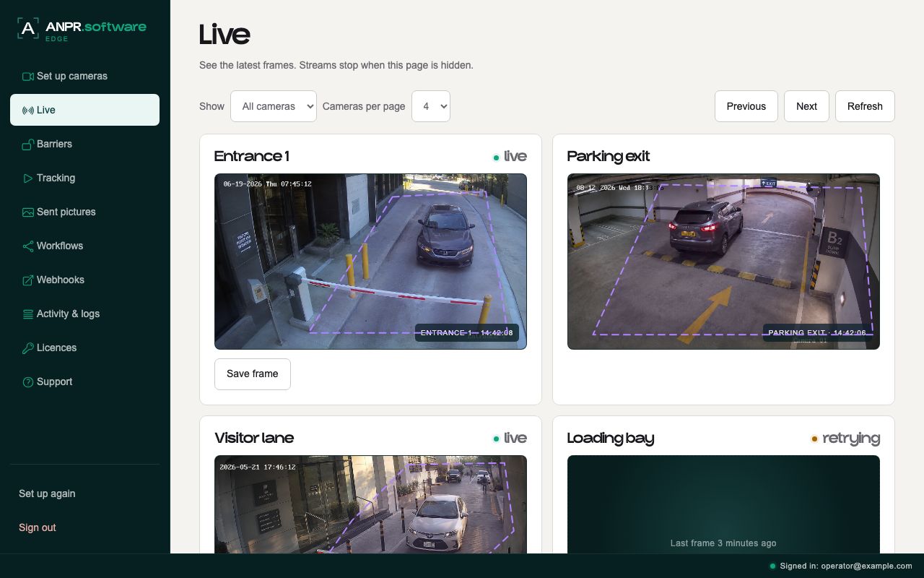The image size is (924, 578).
Task: Click the green signed-in status dot
Action: point(772,566)
